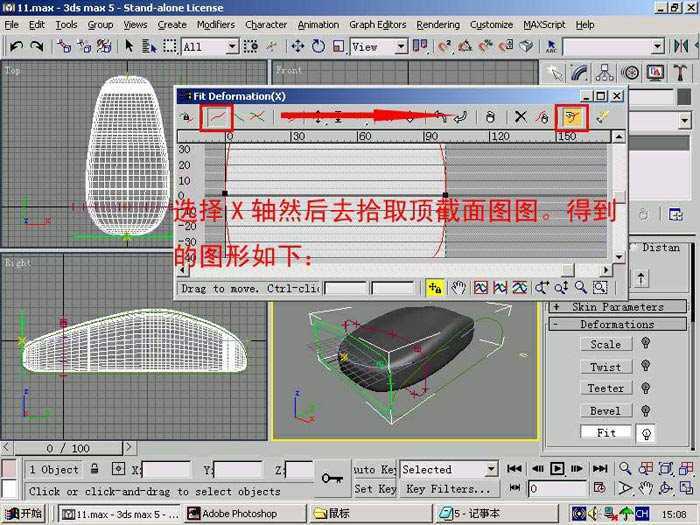Click the 0 / 100 time slider

pyautogui.click(x=68, y=448)
